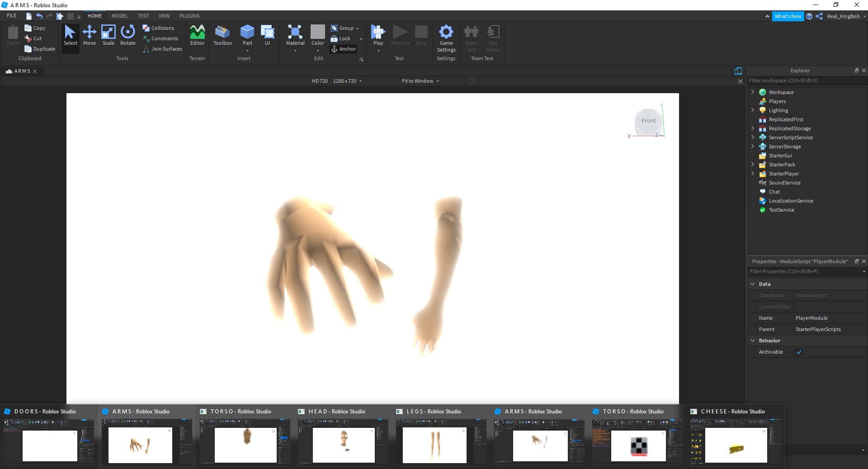The width and height of the screenshot is (868, 469).
Task: Click the Copy clipboard icon
Action: pyautogui.click(x=28, y=28)
